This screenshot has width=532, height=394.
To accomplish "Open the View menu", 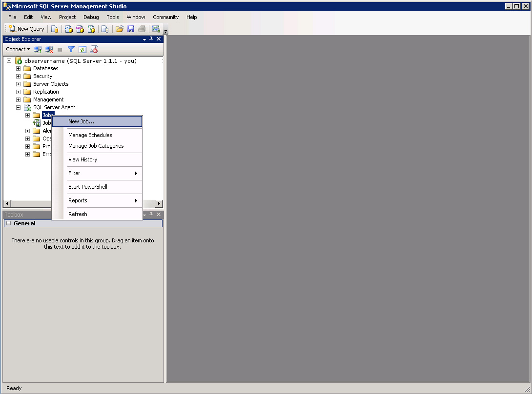I will tap(46, 17).
